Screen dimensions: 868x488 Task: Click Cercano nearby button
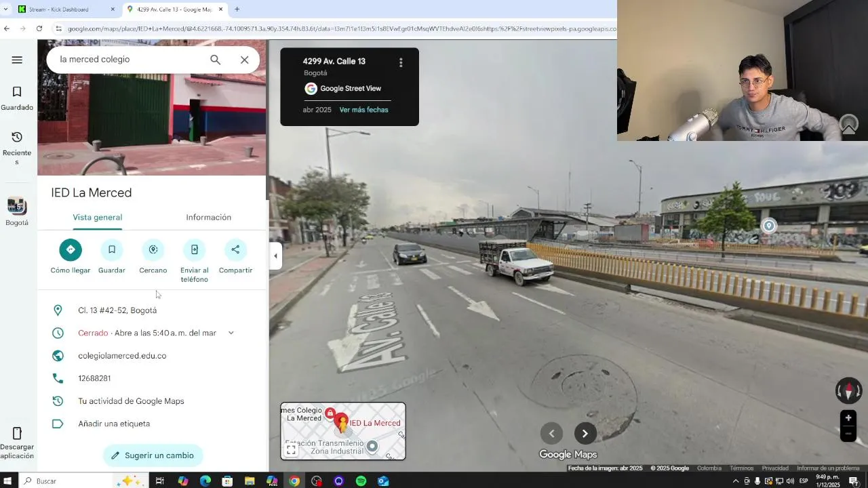(153, 257)
